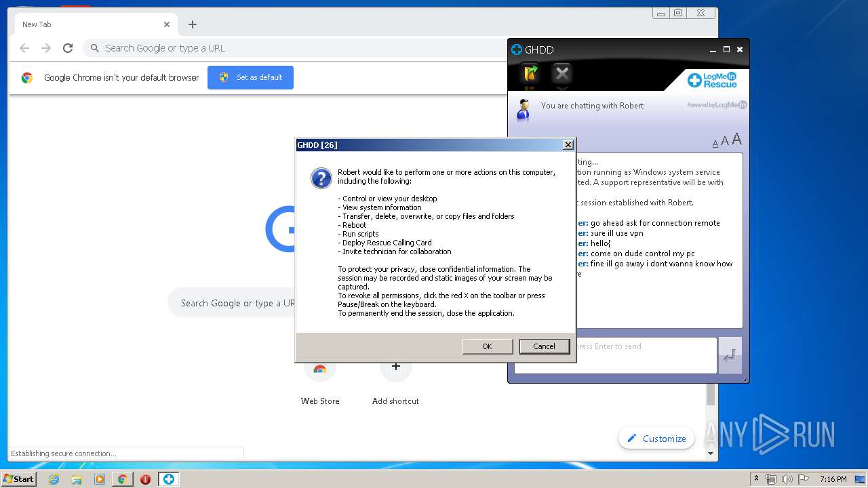Click the send file icon in GHDD toolbar

point(530,73)
